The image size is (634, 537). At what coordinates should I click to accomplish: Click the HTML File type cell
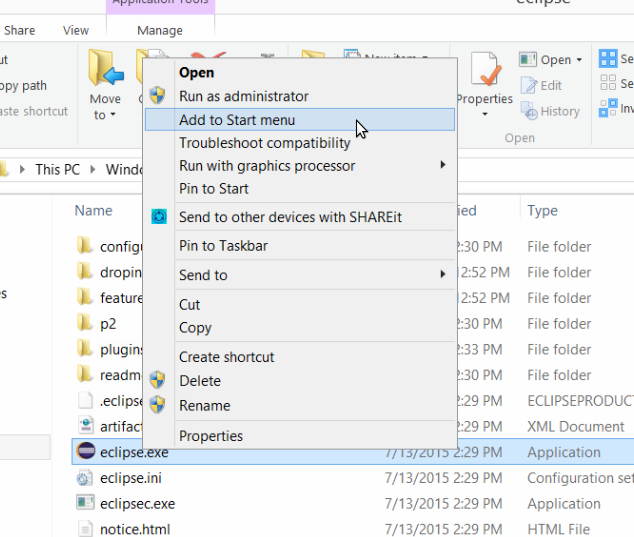point(558,529)
